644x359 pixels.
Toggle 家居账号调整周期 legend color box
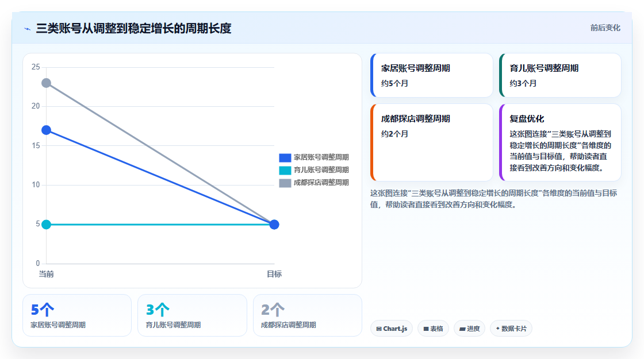(285, 157)
